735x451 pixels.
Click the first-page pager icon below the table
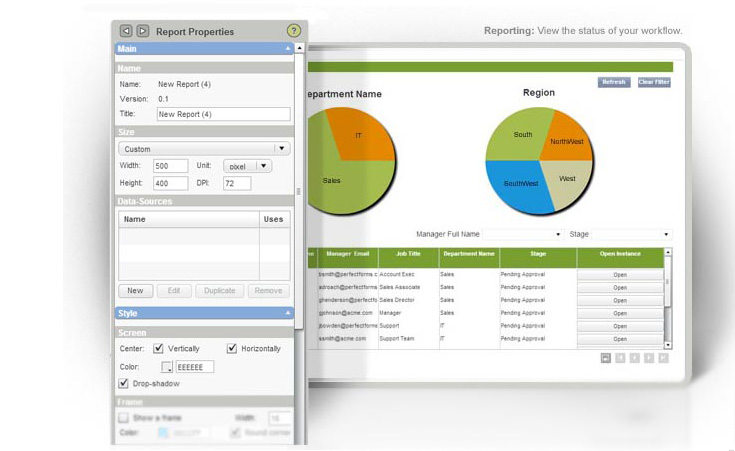(620, 358)
